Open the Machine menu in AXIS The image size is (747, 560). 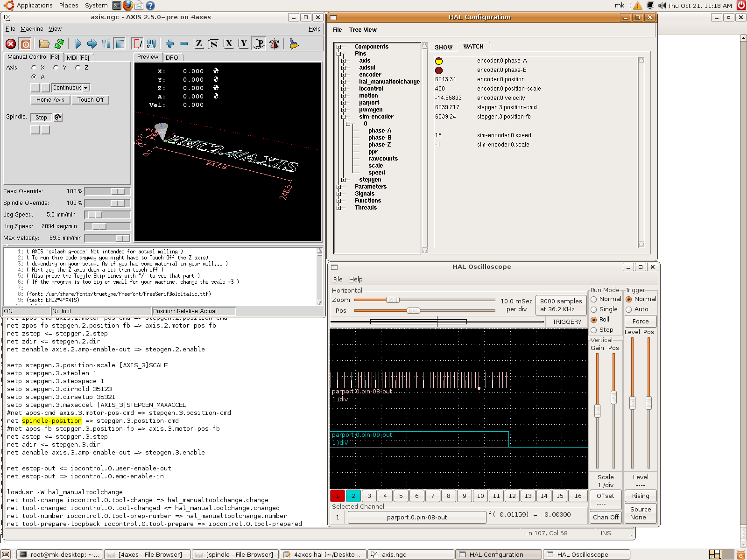click(32, 29)
